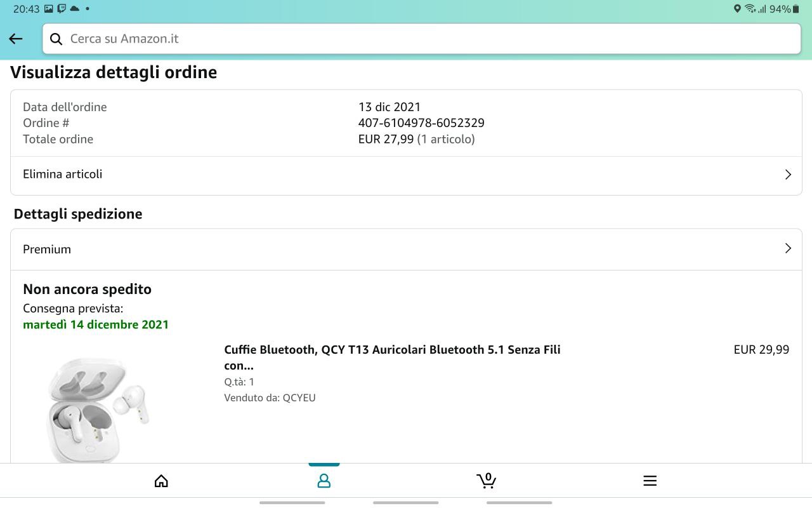The image size is (812, 508).
Task: Open Premium shipping details
Action: tap(406, 249)
